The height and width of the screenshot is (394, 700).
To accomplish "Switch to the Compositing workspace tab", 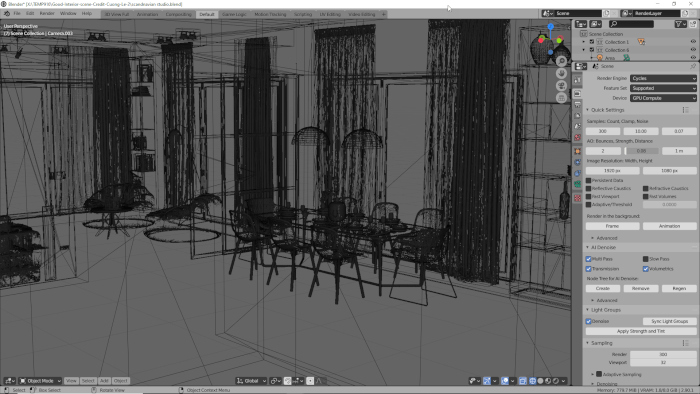I will point(179,14).
